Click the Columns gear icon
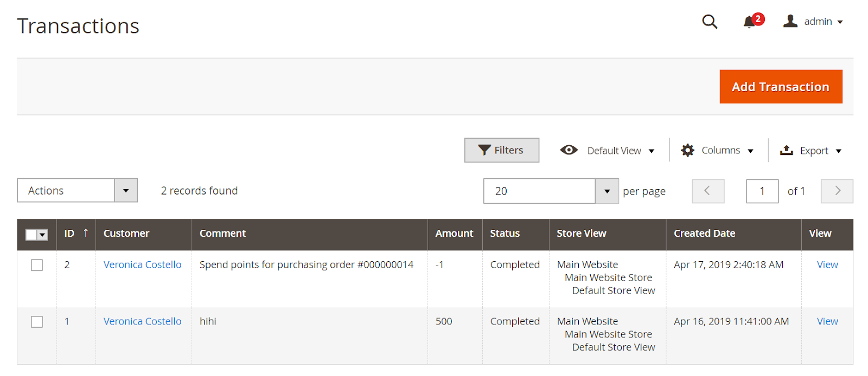The image size is (868, 376). (x=687, y=150)
